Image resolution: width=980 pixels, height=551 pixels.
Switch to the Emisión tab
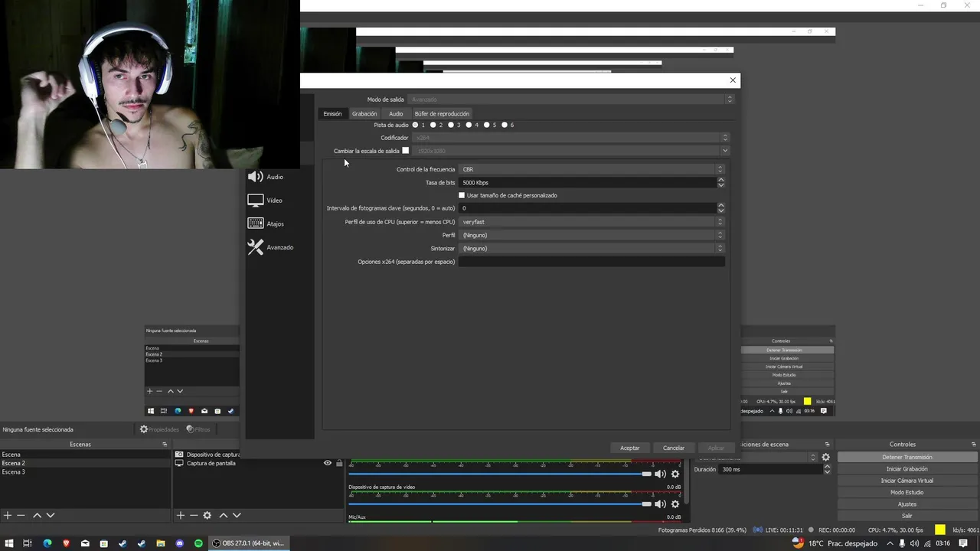[x=332, y=113]
